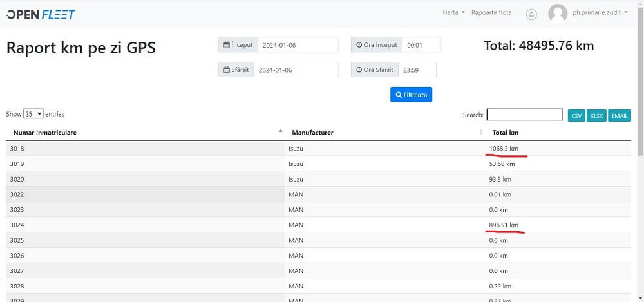Screen dimensions: 644x302
Task: Click calendar icon beside Sfârșit date
Action: pos(227,70)
